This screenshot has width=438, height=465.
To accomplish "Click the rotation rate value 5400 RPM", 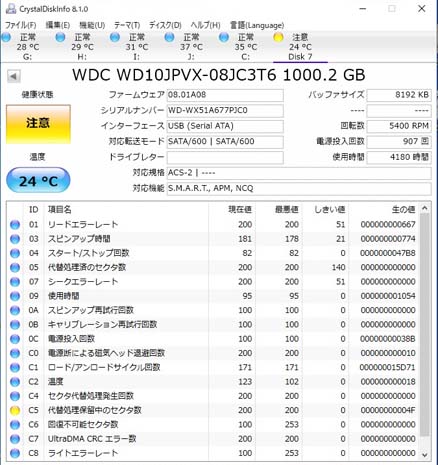I will [x=399, y=126].
